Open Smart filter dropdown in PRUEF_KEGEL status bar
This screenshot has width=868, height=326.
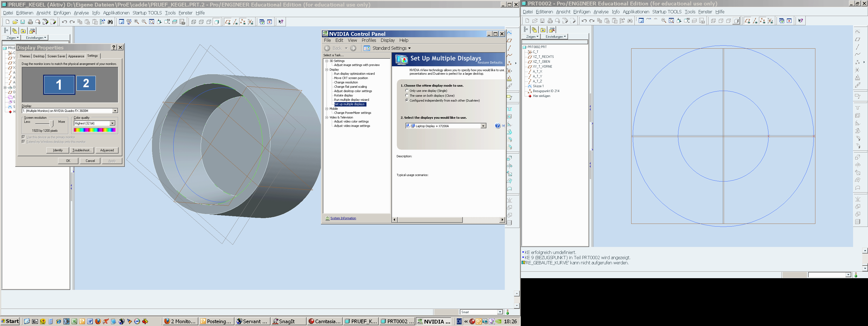500,312
